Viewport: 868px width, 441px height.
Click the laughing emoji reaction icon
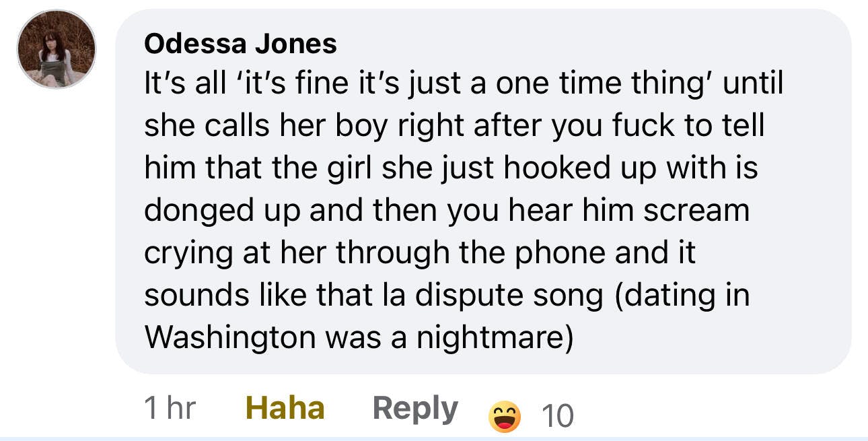pyautogui.click(x=504, y=415)
